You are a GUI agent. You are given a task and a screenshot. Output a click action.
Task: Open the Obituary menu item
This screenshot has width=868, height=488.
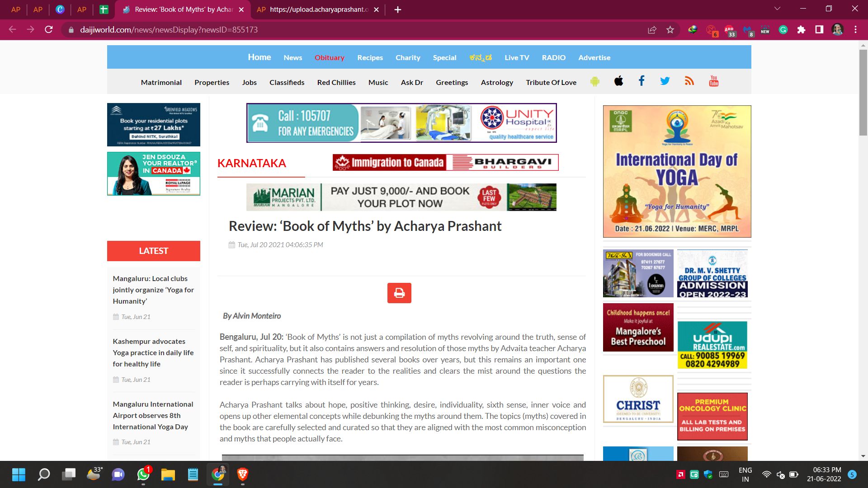coord(329,57)
